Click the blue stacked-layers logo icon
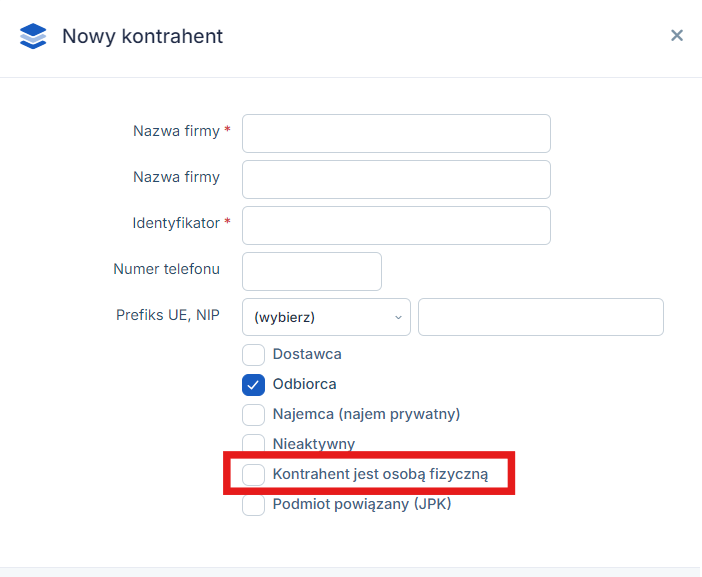 click(33, 36)
